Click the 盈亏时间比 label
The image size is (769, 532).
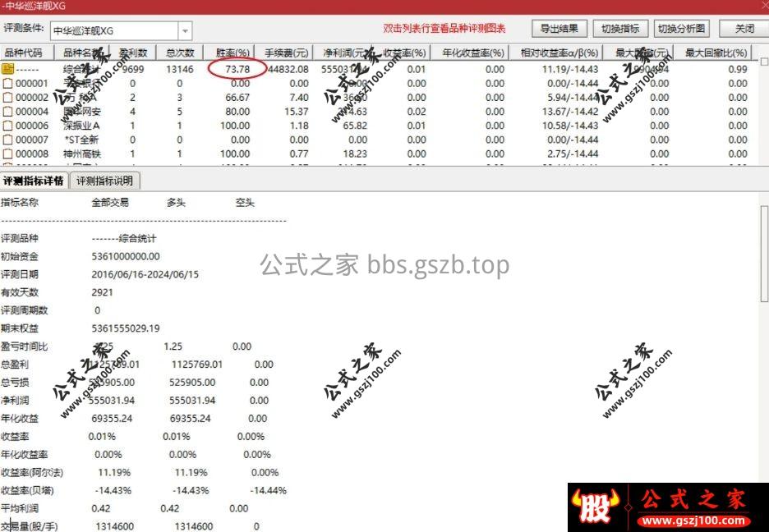coord(24,346)
